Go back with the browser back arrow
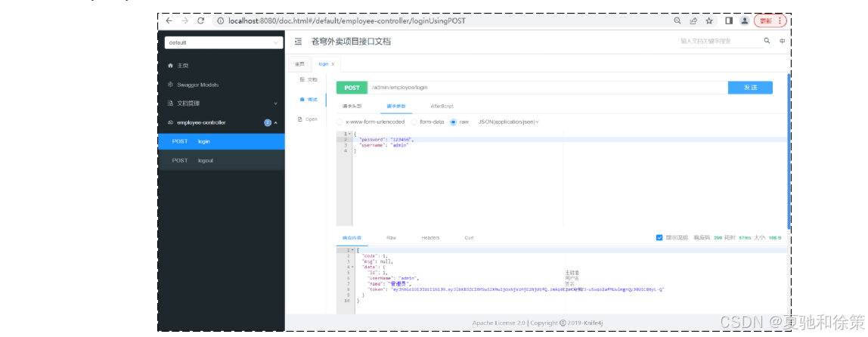The width and height of the screenshot is (868, 337). tap(169, 20)
